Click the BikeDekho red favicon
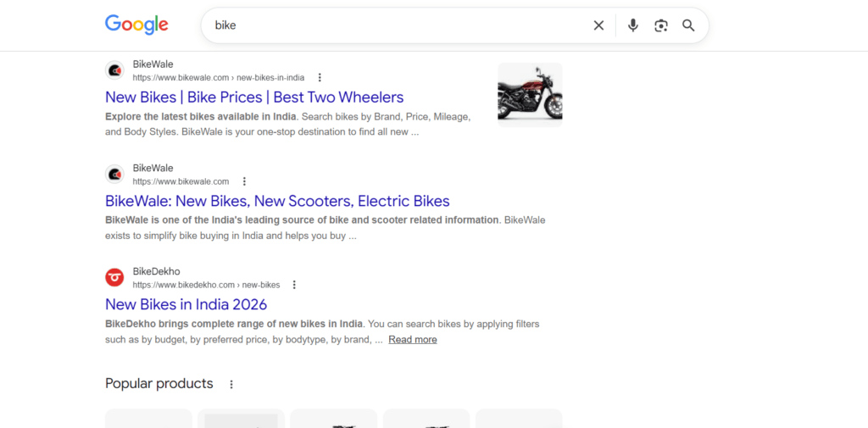868x428 pixels. [114, 278]
